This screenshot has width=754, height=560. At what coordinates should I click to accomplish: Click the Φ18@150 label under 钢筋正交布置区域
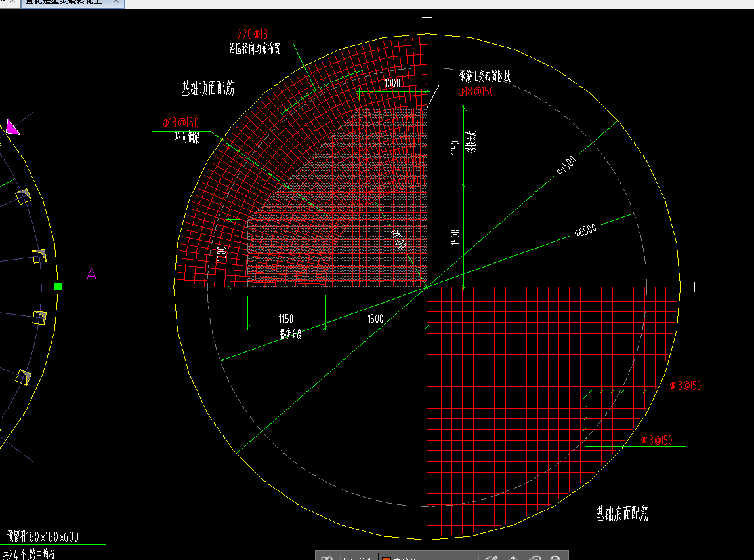pos(476,92)
